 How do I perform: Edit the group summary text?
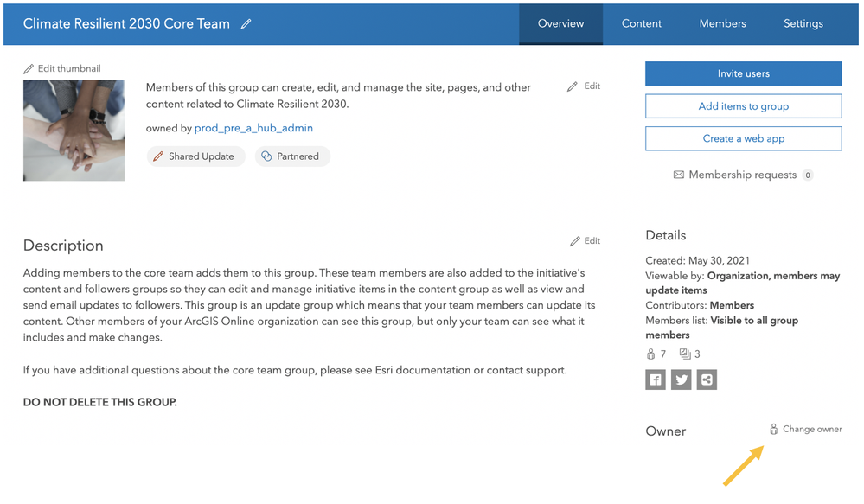[585, 86]
